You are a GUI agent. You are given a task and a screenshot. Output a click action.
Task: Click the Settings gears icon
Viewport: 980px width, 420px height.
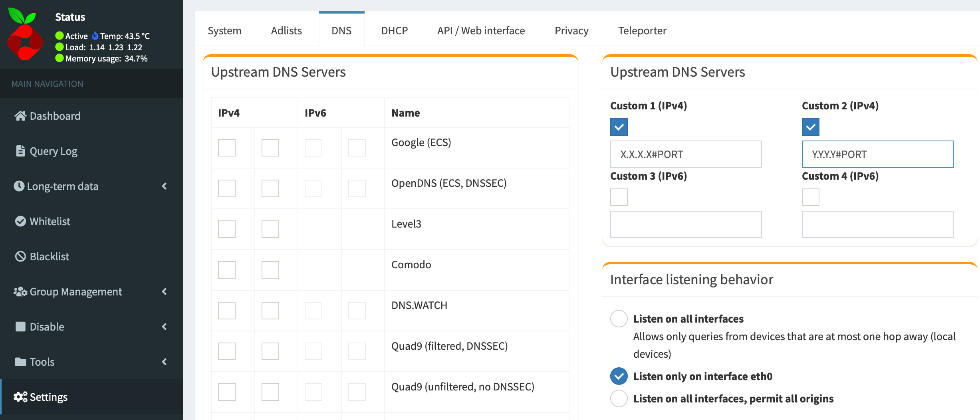pyautogui.click(x=20, y=397)
